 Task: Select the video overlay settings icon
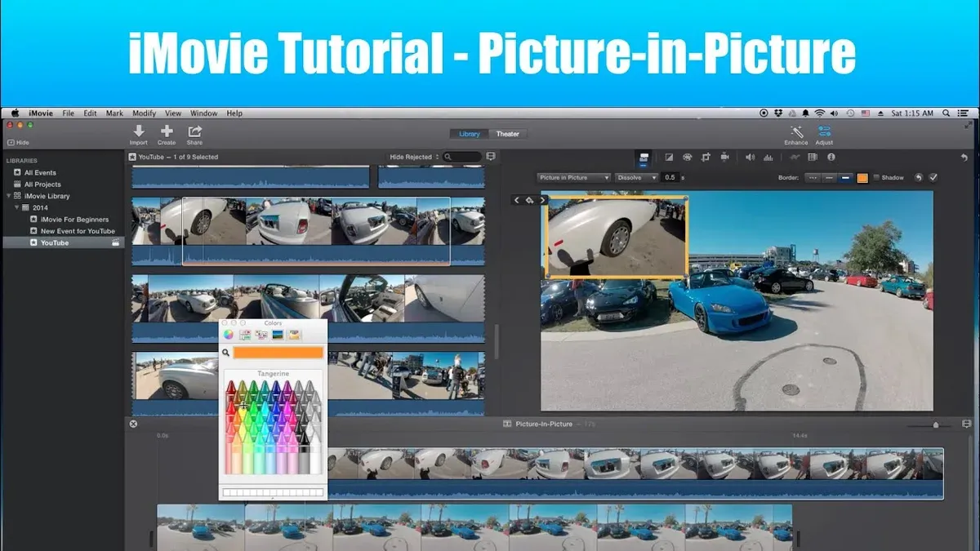[644, 157]
